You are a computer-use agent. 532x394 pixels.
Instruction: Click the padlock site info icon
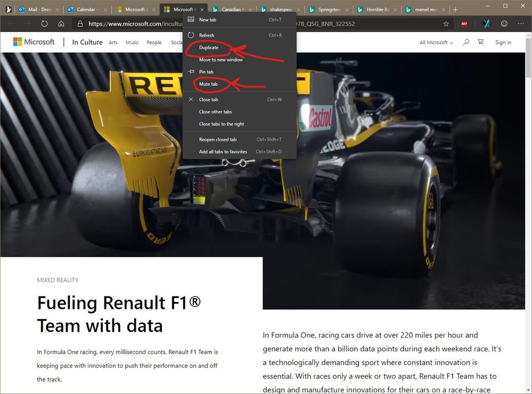tap(80, 24)
